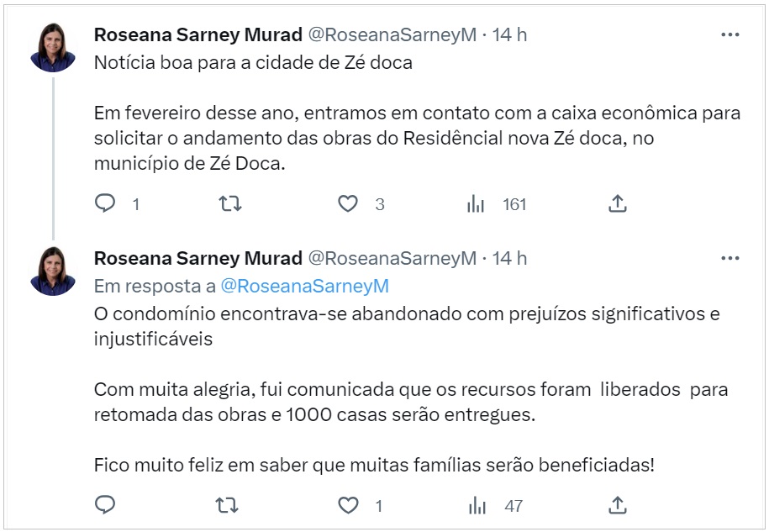Like the first tweet with 3 likes
The height and width of the screenshot is (532, 769).
point(348,203)
